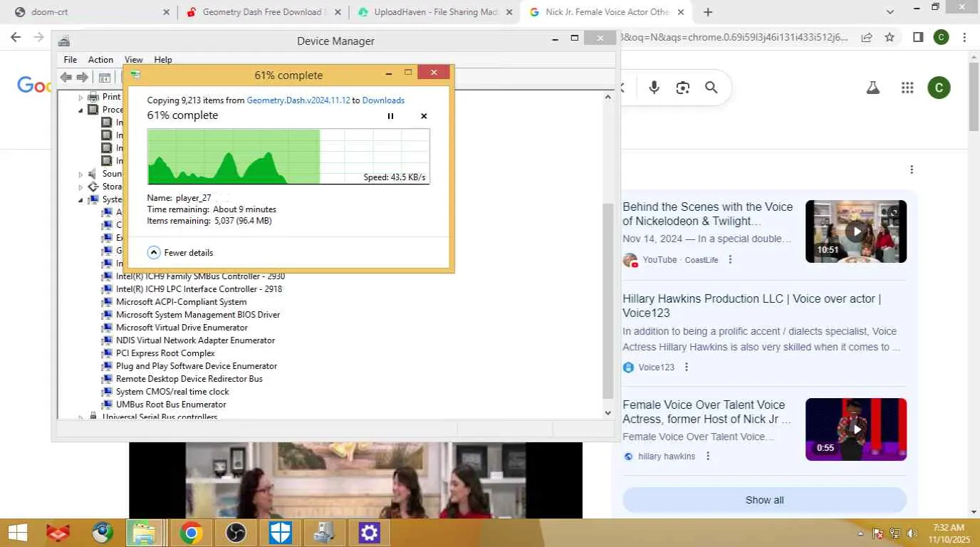Switch to the Geometry Dash Free Download tab

point(264,12)
